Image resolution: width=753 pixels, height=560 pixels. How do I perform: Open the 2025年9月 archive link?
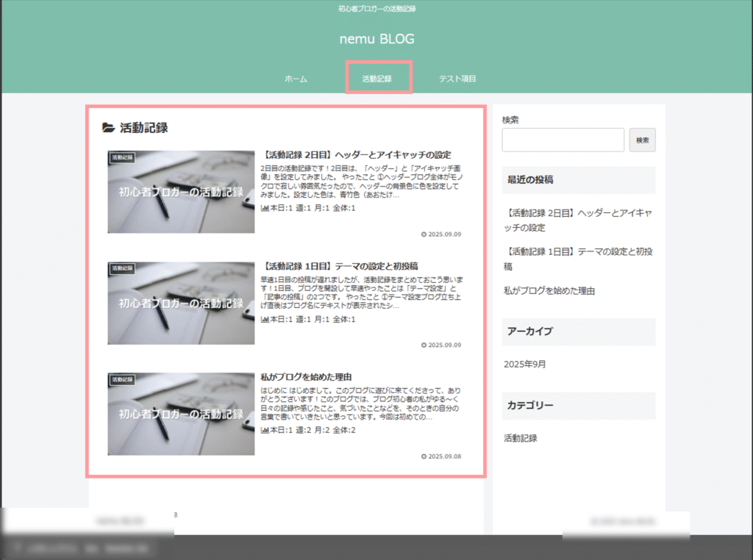[x=525, y=364]
